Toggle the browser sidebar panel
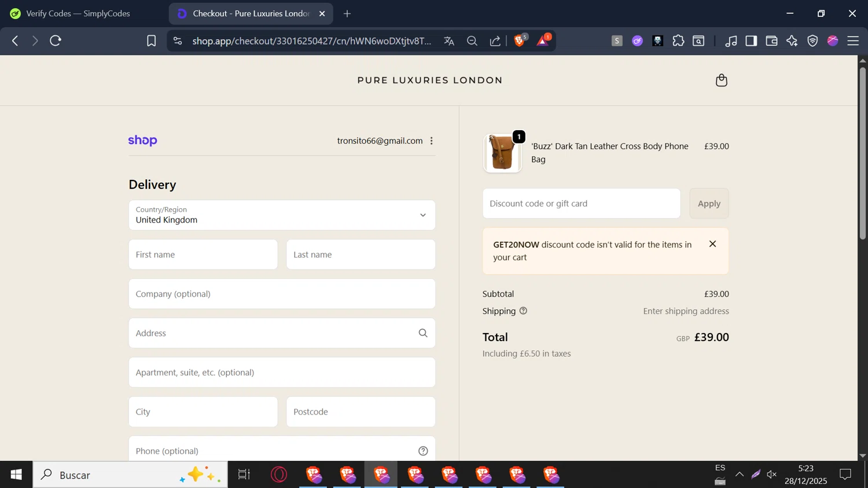This screenshot has height=488, width=868. 751,41
